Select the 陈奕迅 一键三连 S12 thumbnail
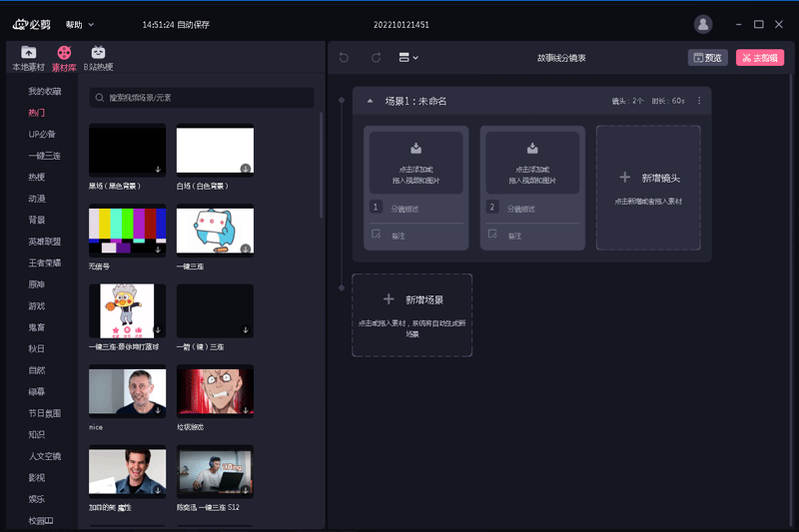 click(215, 471)
